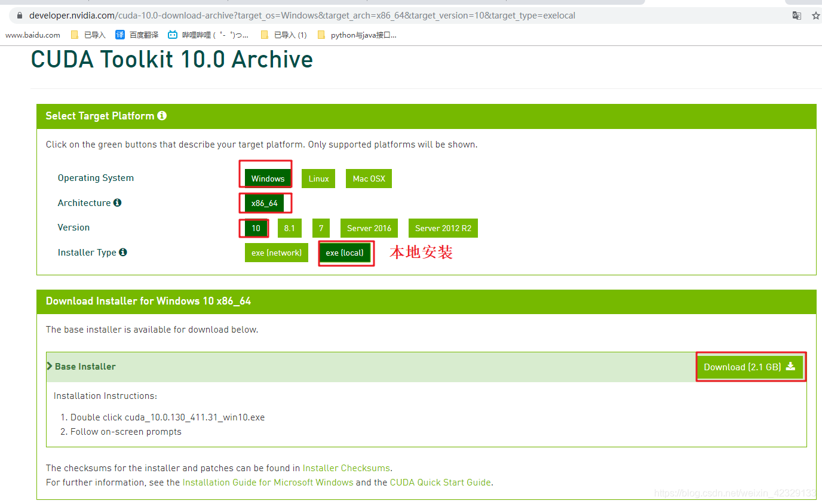Select Mac OSX operating system
The width and height of the screenshot is (822, 504).
[x=369, y=179]
